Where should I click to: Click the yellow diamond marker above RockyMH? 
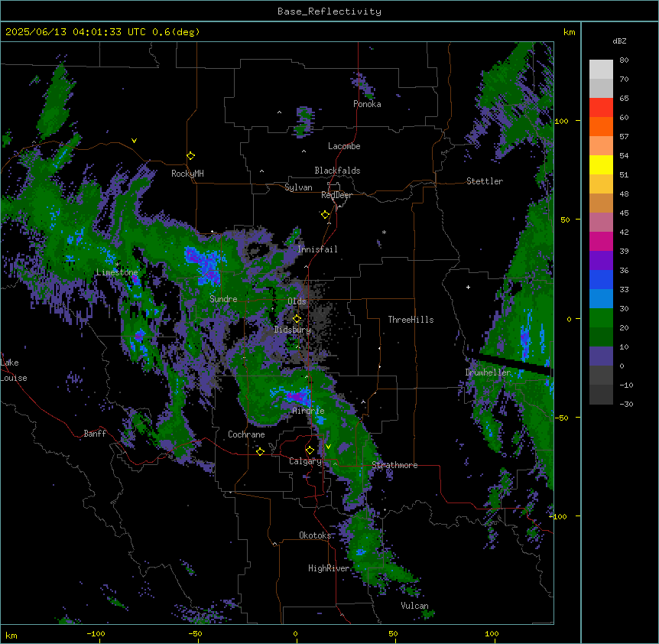191,156
